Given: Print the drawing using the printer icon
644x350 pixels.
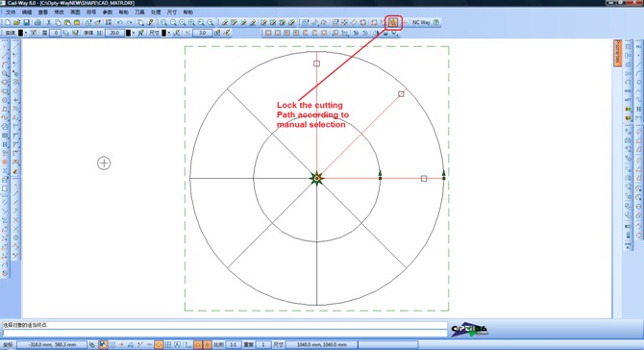Looking at the screenshot, I should click(x=37, y=22).
